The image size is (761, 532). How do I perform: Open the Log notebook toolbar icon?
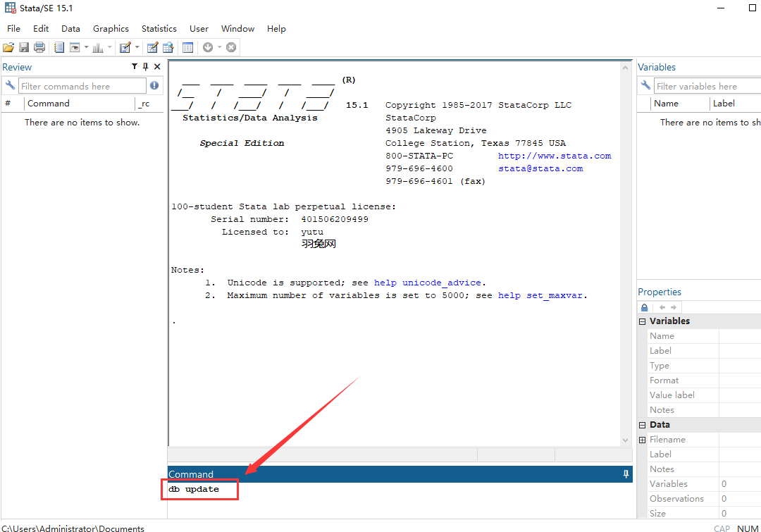click(59, 47)
